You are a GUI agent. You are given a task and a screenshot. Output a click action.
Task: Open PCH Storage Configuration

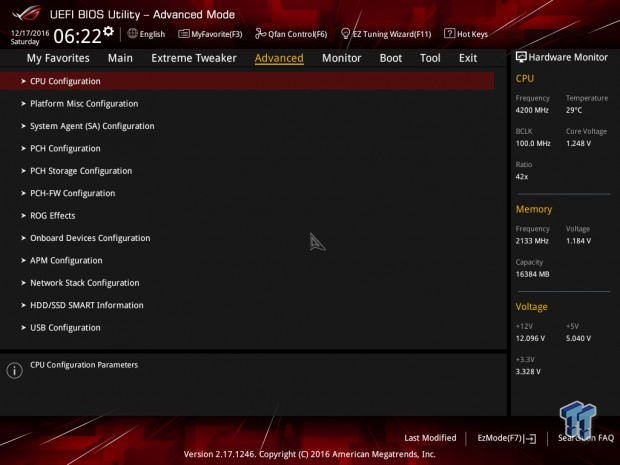[x=81, y=171]
